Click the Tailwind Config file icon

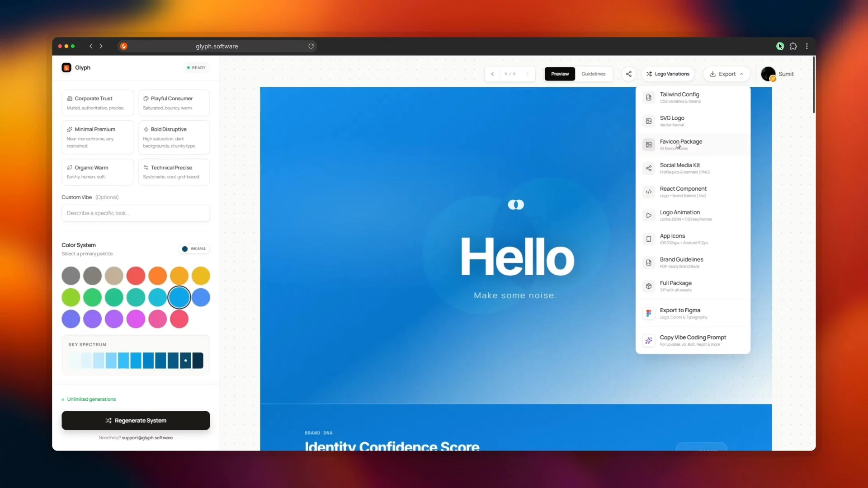[649, 98]
